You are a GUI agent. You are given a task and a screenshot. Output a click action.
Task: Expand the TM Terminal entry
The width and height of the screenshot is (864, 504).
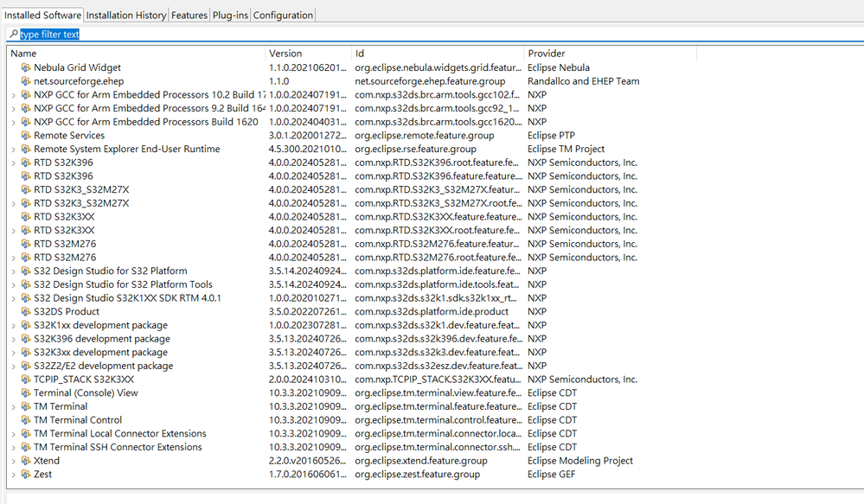pos(14,406)
